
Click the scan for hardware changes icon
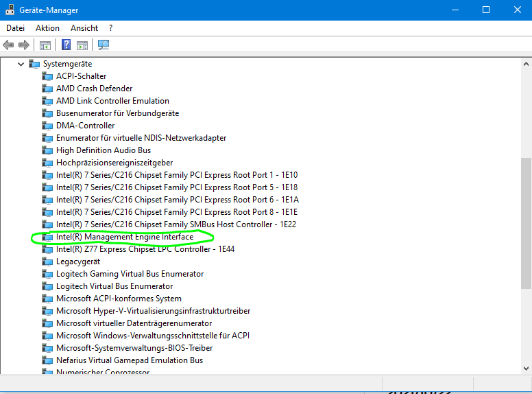(104, 45)
